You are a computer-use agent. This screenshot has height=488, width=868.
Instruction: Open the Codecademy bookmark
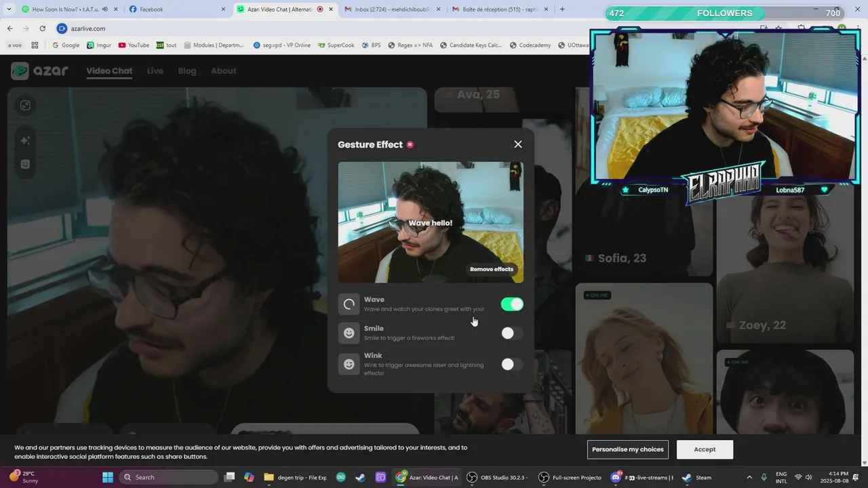(530, 45)
